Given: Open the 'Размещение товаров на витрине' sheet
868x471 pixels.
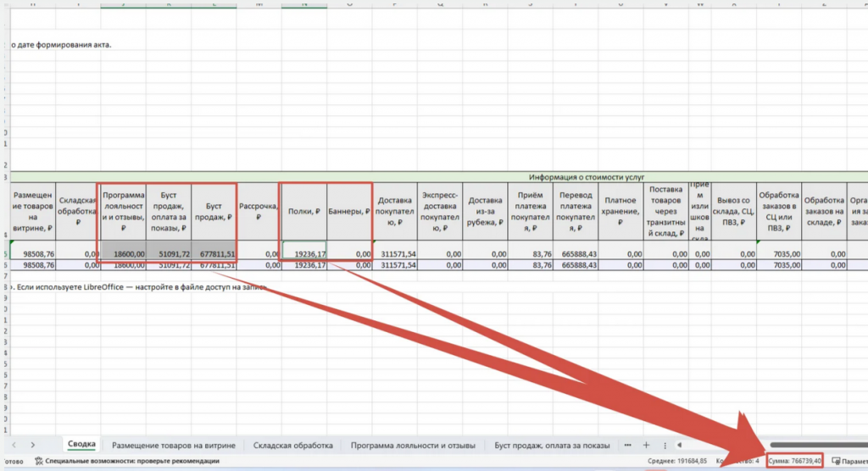Looking at the screenshot, I should [x=174, y=445].
